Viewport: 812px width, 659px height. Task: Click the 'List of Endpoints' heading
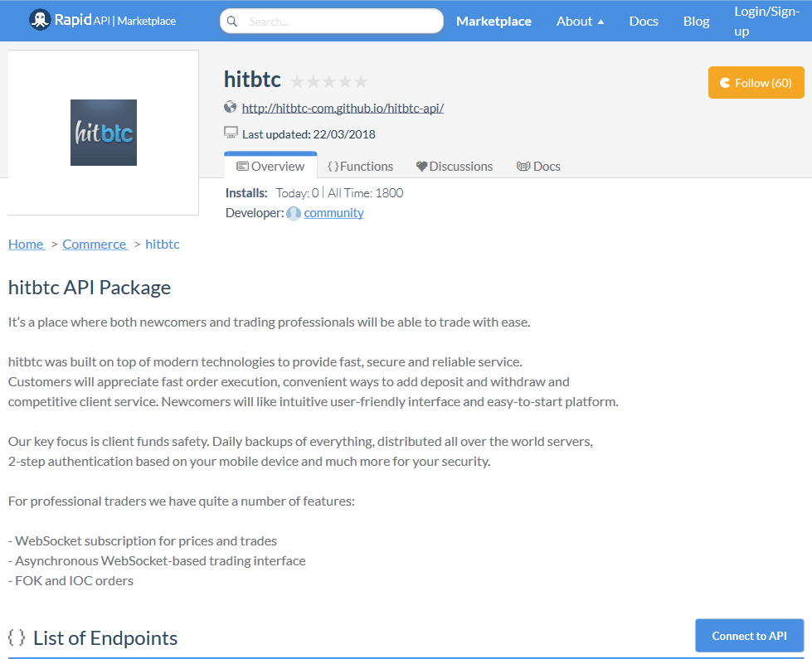point(105,638)
